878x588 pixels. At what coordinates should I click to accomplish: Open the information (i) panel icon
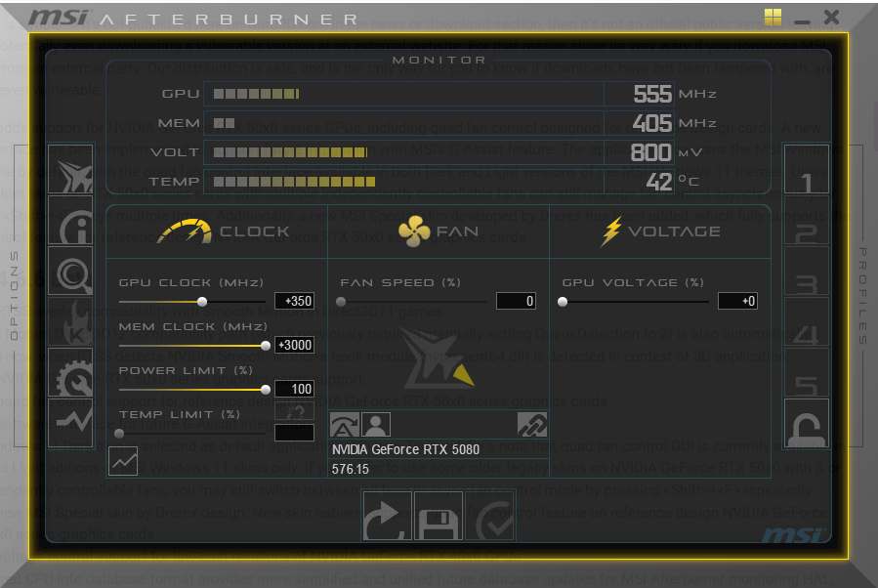coord(71,220)
